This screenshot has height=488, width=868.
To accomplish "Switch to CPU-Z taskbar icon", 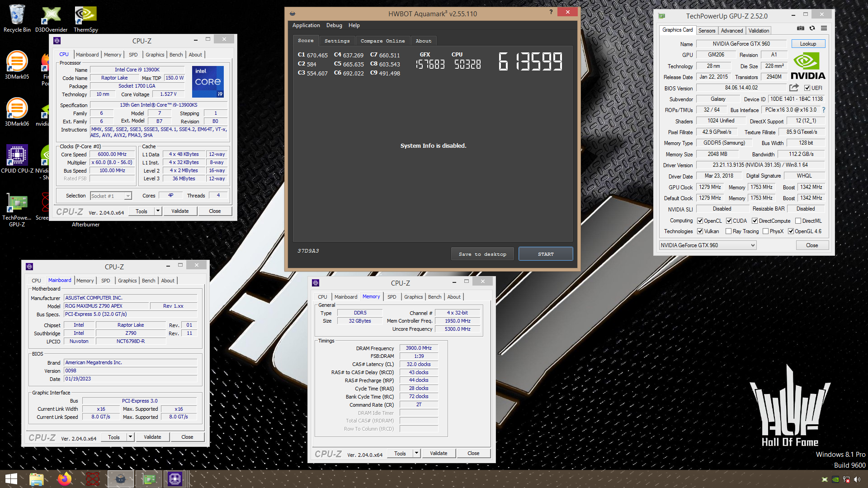I will pos(175,479).
